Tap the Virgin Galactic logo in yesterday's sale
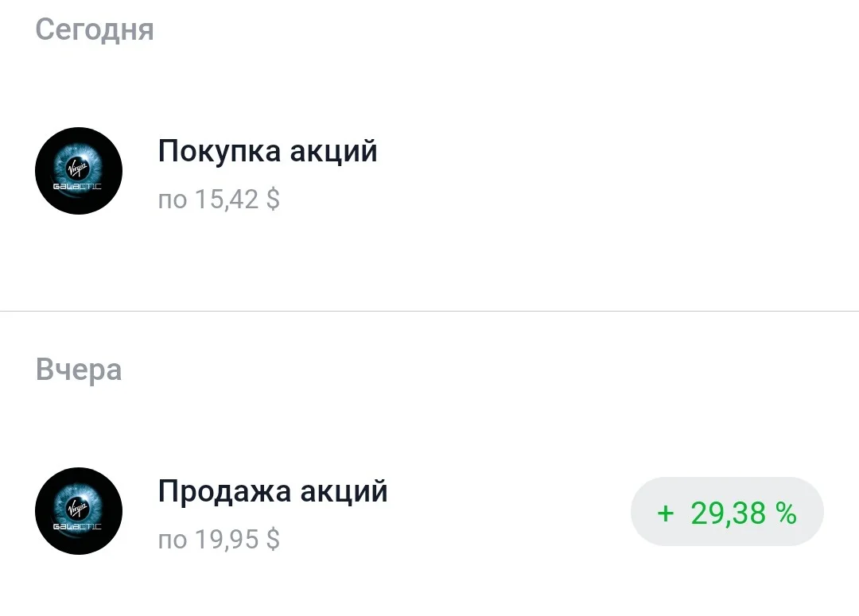 [79, 511]
